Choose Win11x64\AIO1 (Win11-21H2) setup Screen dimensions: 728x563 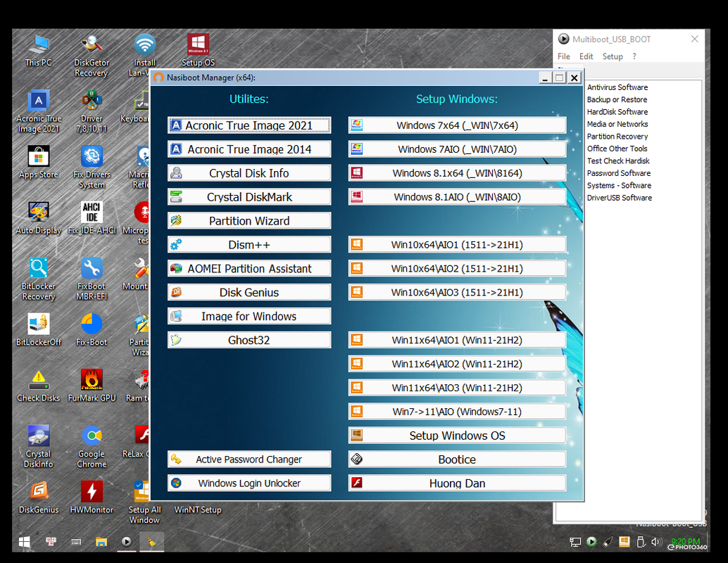(458, 340)
